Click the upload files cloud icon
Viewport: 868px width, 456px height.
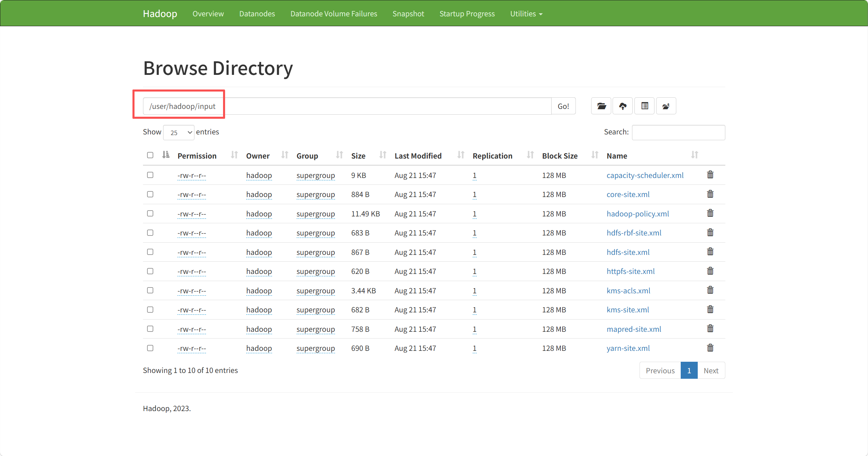coord(623,106)
